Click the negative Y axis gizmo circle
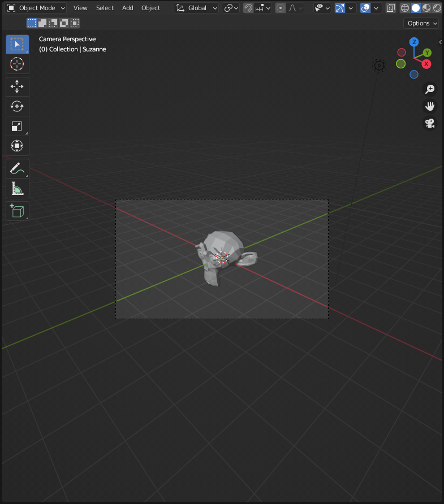Image resolution: width=444 pixels, height=504 pixels. 401,64
